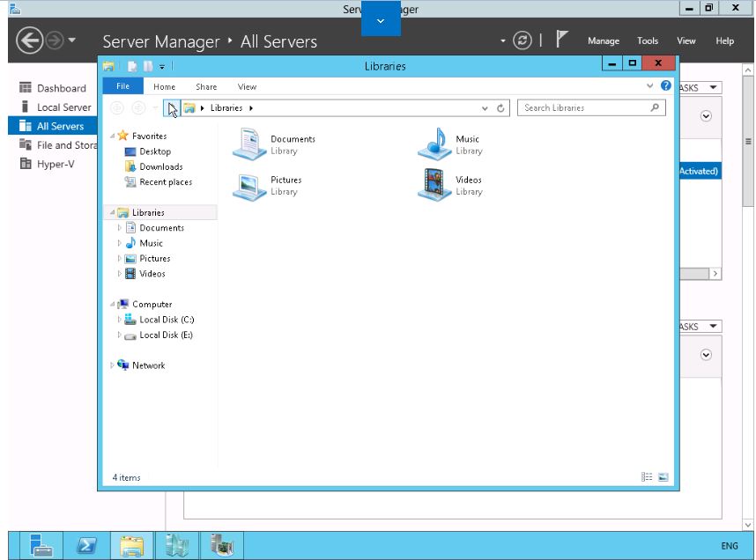Click Server Manager back arrow button
The height and width of the screenshot is (560, 756).
tap(29, 41)
